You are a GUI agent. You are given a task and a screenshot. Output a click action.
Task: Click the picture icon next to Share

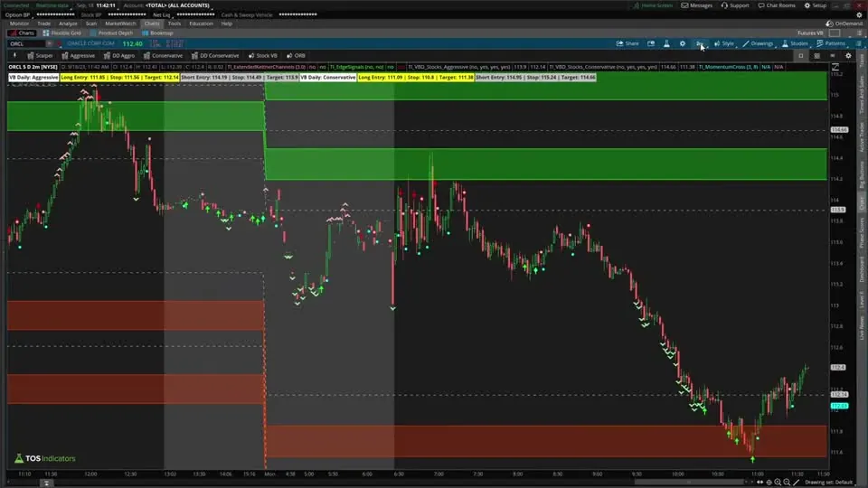(x=651, y=43)
